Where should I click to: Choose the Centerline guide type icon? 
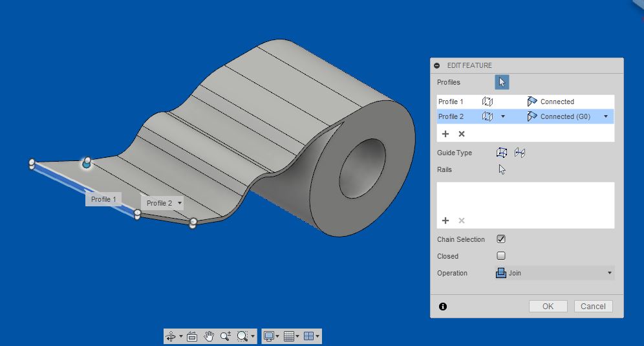520,153
